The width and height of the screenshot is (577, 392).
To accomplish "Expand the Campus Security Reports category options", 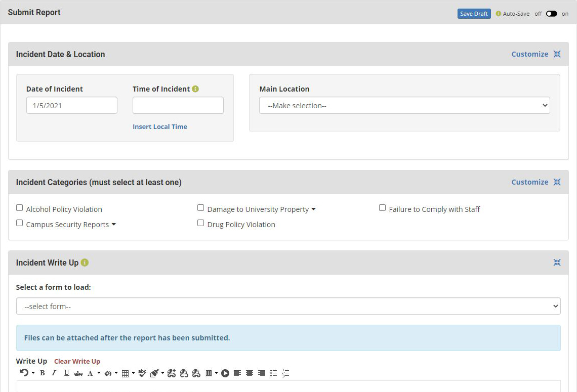I will point(114,224).
